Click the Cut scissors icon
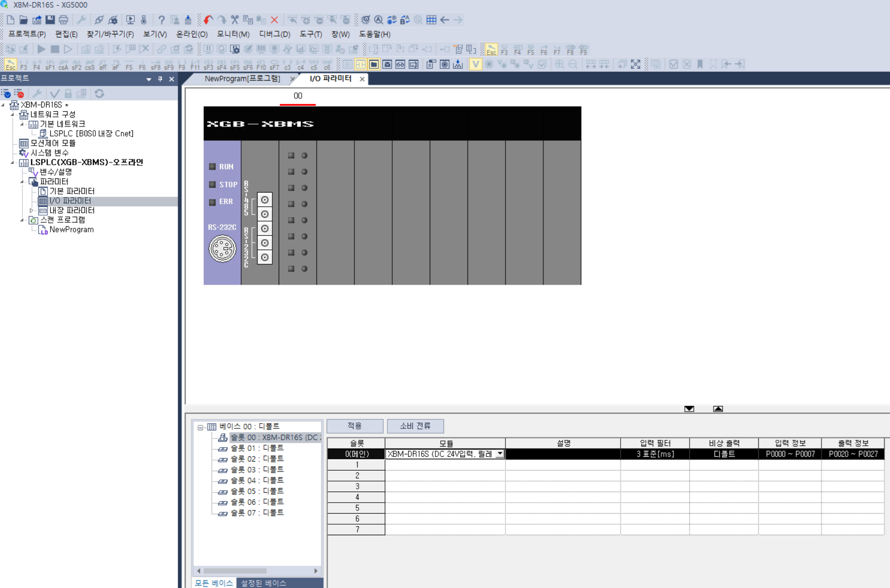 point(234,20)
